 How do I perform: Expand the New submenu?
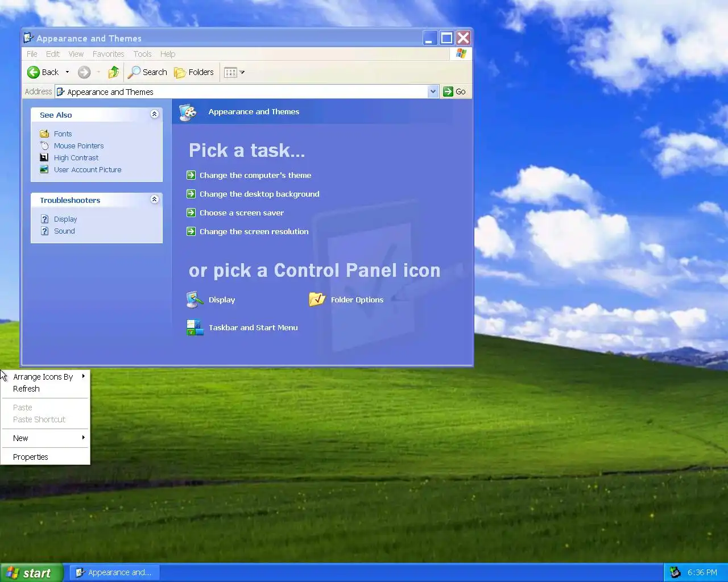click(45, 438)
